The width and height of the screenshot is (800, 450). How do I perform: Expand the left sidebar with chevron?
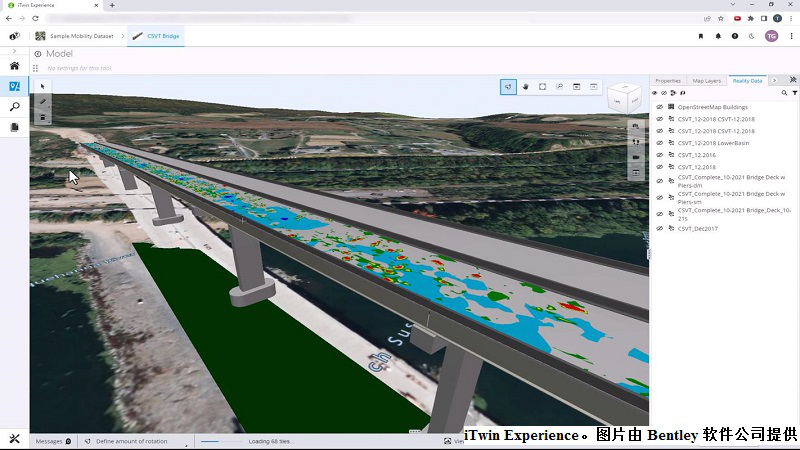[14, 51]
